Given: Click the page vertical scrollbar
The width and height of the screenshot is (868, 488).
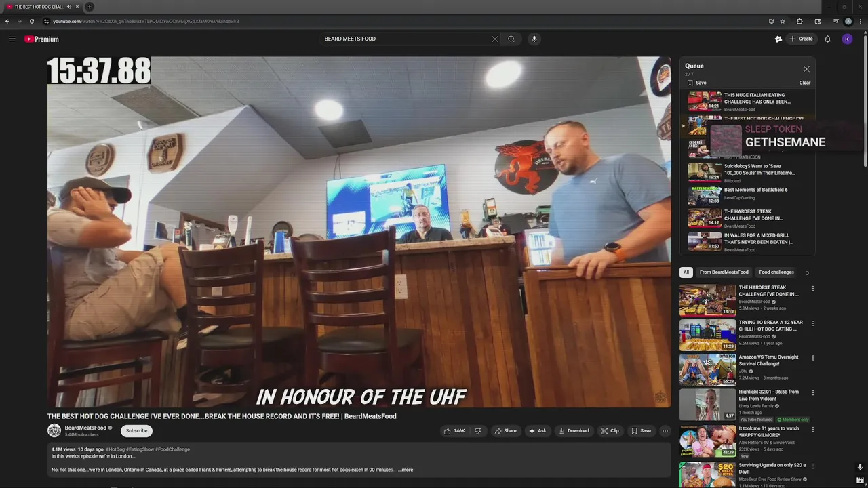Looking at the screenshot, I should pyautogui.click(x=865, y=102).
